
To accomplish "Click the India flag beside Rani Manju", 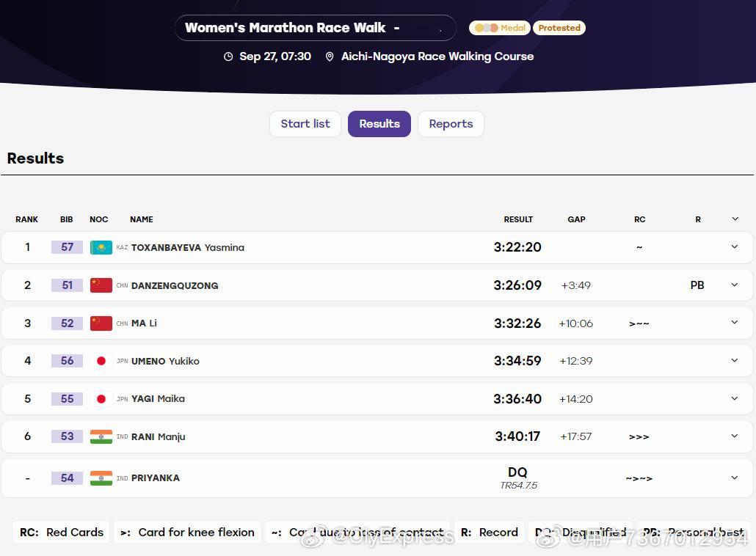I will tap(101, 436).
